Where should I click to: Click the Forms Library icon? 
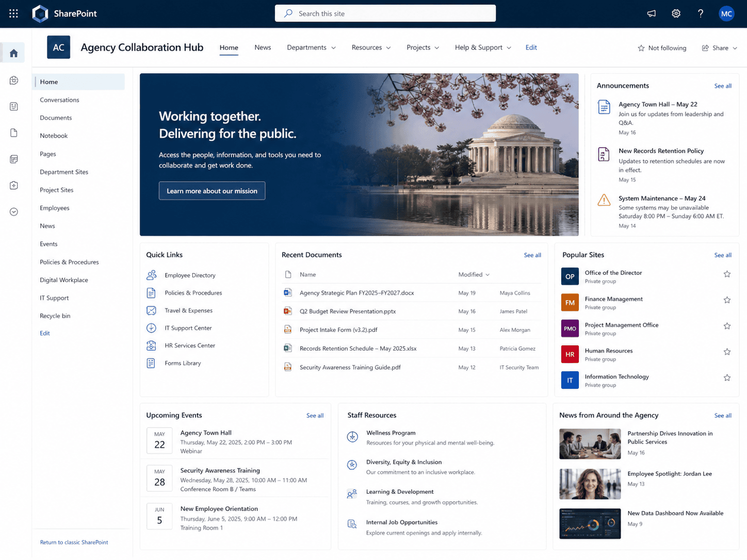click(151, 363)
